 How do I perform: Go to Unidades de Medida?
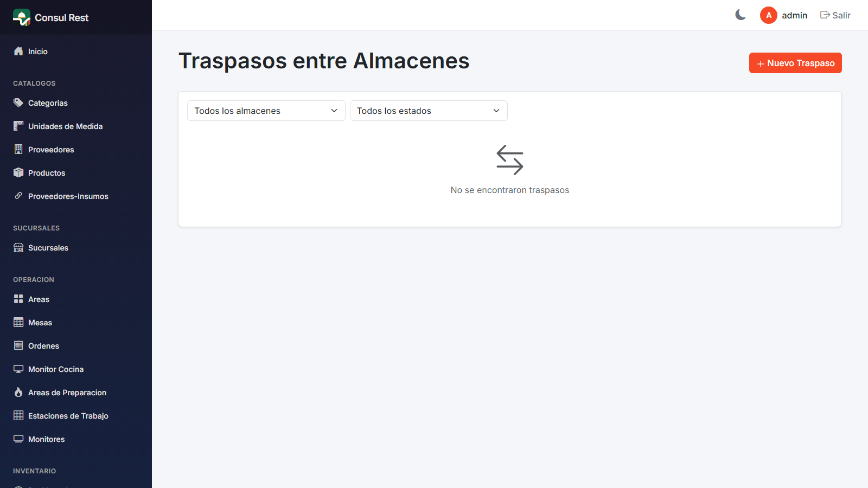(x=76, y=126)
